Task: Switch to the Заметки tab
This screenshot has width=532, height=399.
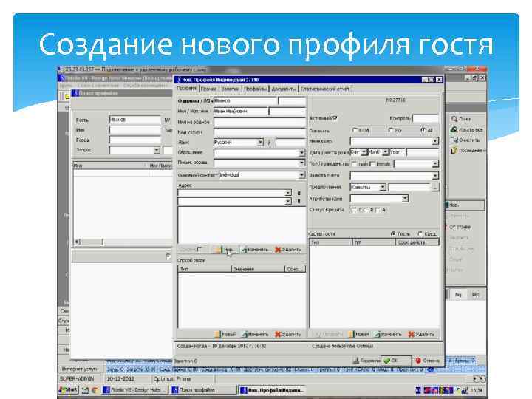Action: 231,89
